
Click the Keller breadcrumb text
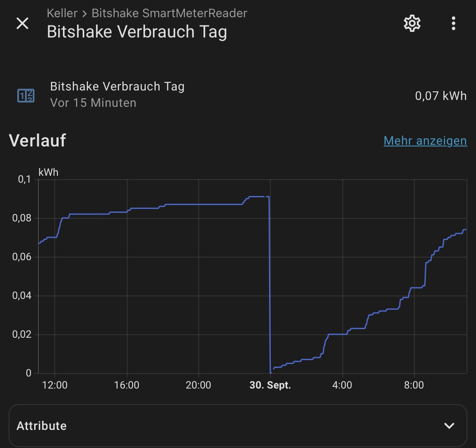62,13
